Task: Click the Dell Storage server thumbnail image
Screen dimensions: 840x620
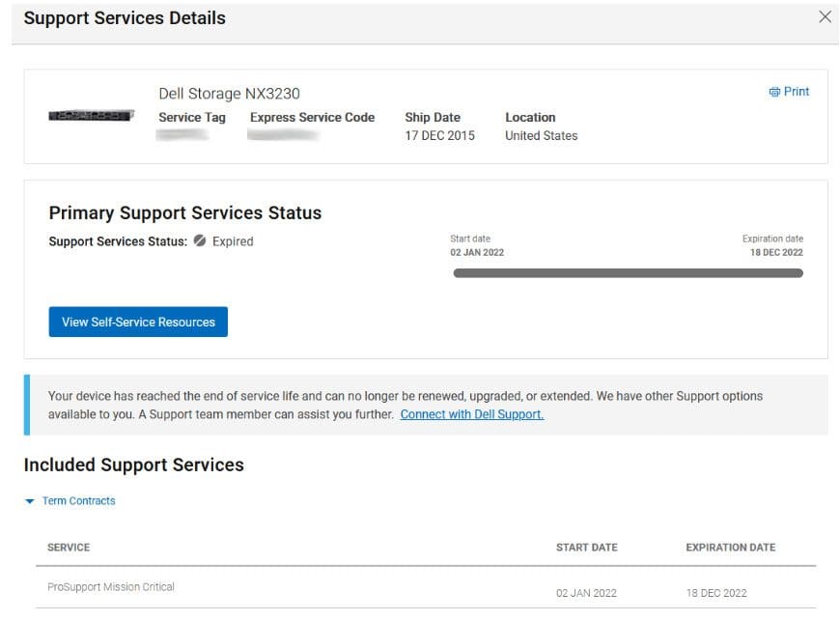Action: pyautogui.click(x=90, y=116)
